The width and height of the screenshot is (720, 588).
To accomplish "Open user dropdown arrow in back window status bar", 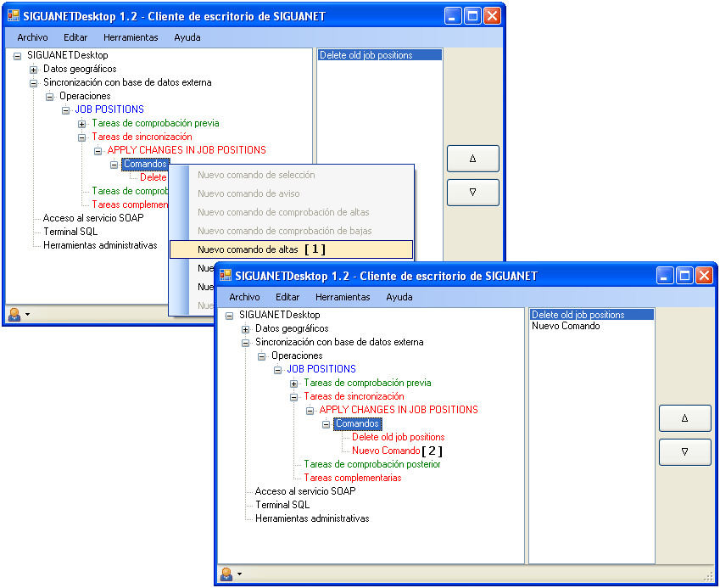I will [27, 314].
